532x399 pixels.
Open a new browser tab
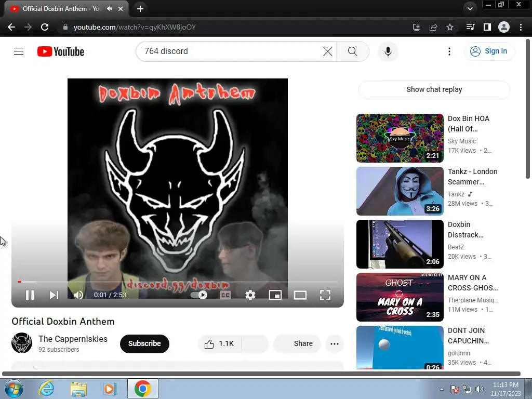pos(140,9)
